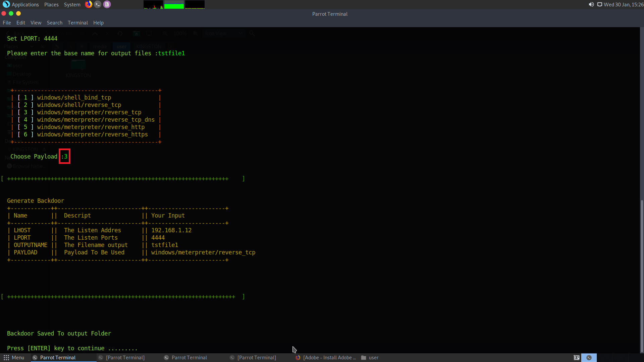This screenshot has width=644, height=362.
Task: Open the text editor icon in top panel
Action: pos(107,4)
